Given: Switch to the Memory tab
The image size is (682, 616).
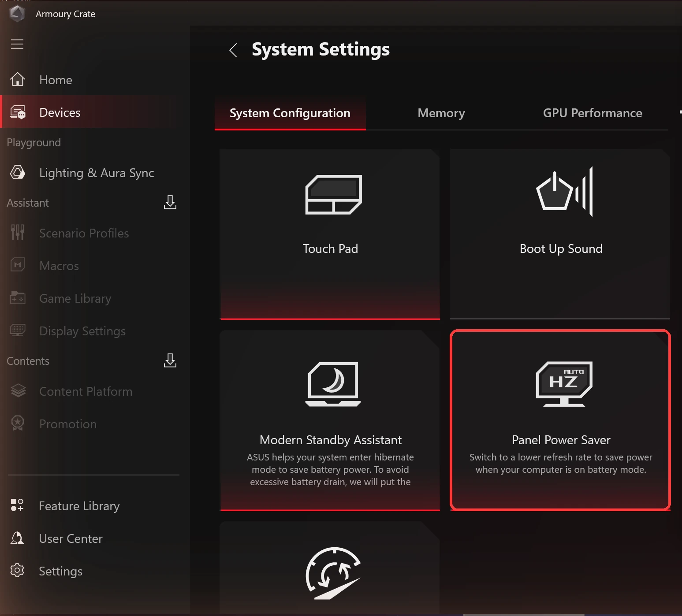Looking at the screenshot, I should [441, 113].
